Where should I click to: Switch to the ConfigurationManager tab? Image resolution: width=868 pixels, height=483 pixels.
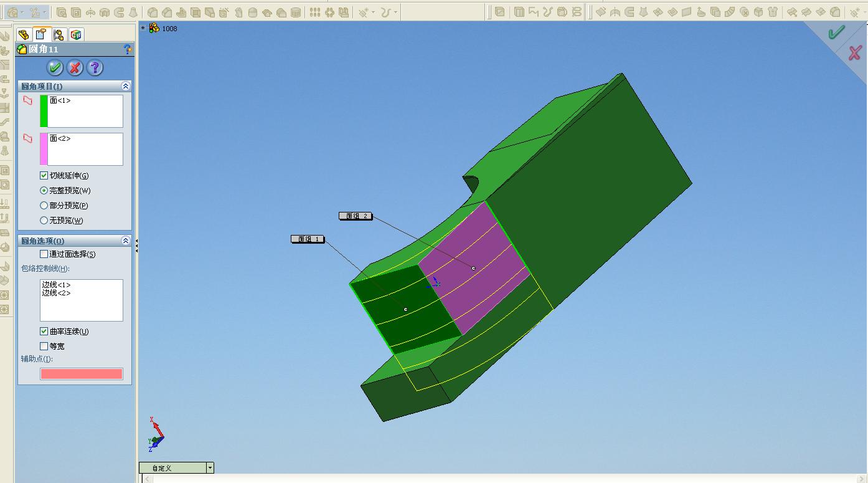coord(59,35)
